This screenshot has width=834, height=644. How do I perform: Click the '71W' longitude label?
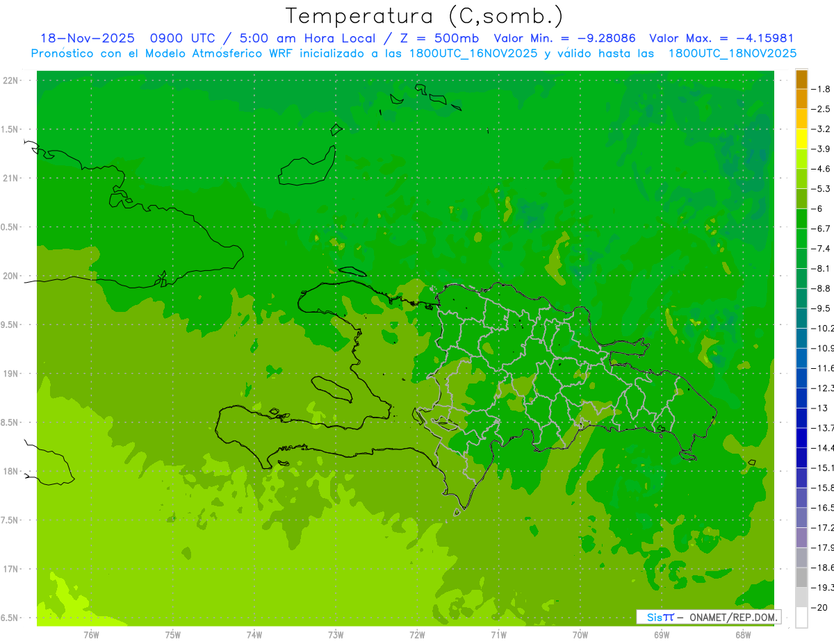coord(498,635)
